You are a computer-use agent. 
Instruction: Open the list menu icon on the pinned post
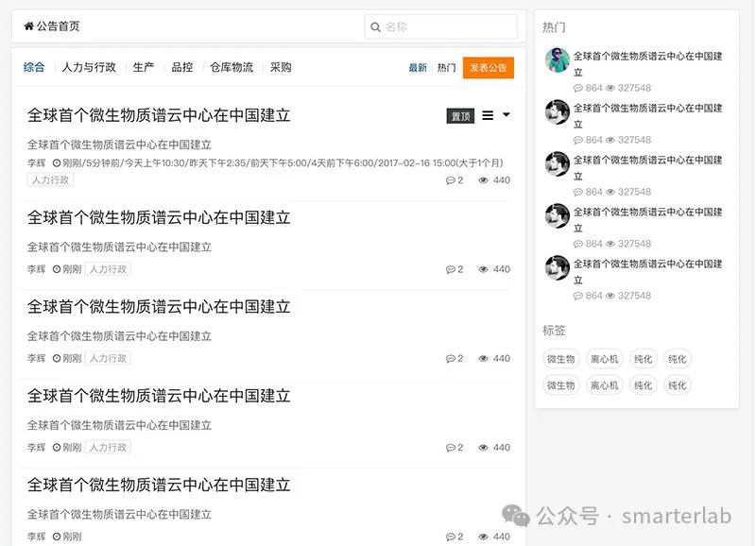coord(488,115)
